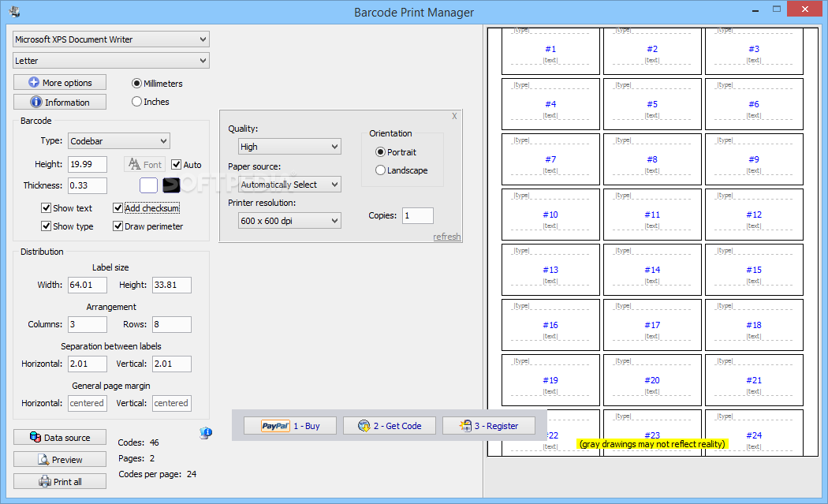This screenshot has height=504, width=828.
Task: Close the print options panel with X
Action: point(454,116)
